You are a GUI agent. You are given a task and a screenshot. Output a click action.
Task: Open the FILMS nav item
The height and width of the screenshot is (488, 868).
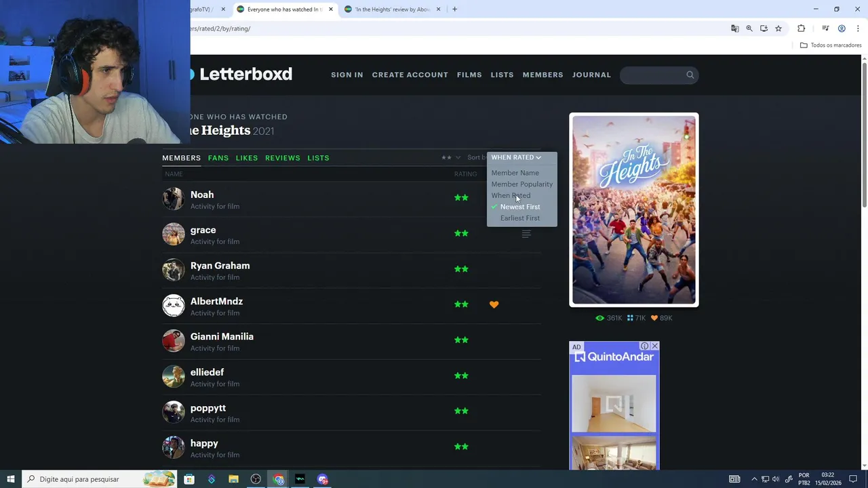tap(469, 75)
